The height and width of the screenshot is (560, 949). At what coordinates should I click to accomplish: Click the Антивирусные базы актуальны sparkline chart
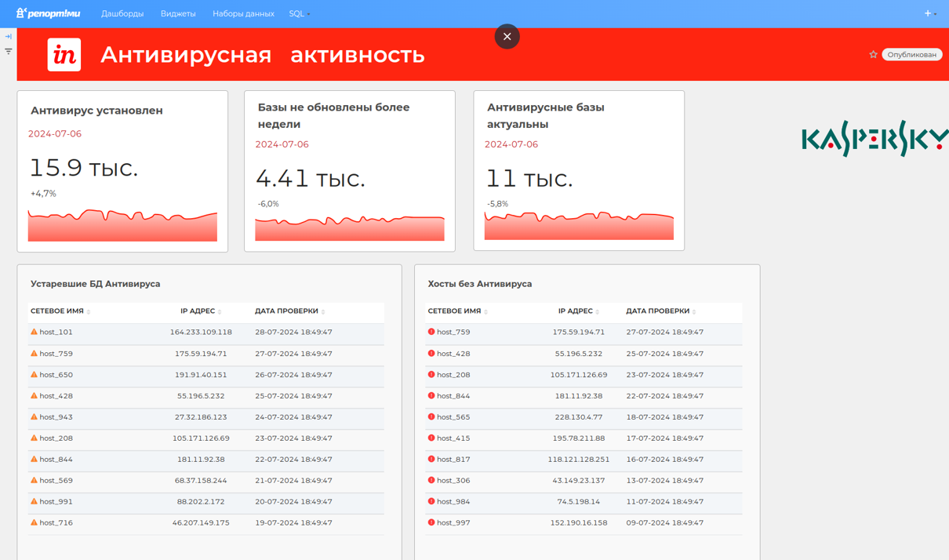click(579, 226)
